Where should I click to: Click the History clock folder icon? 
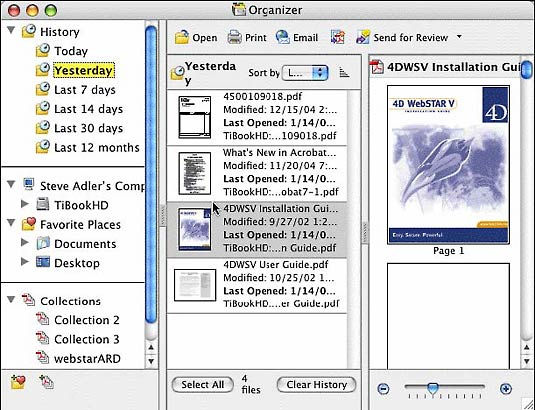coord(29,31)
